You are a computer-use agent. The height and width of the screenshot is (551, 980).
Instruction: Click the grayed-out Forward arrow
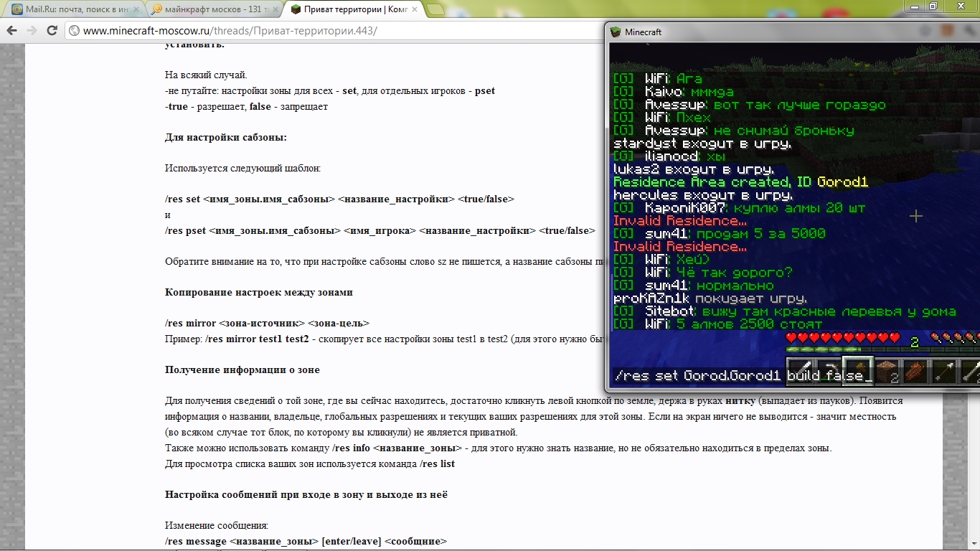tap(32, 31)
